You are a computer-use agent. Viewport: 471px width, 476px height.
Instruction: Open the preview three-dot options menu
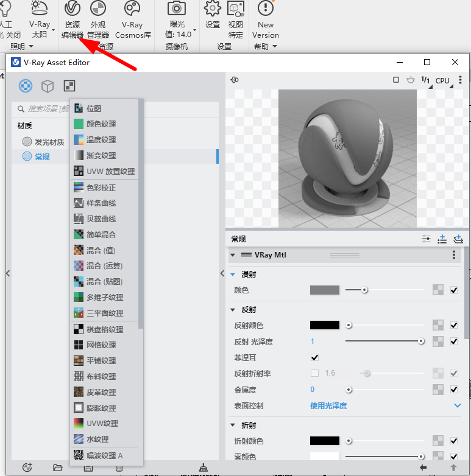(461, 80)
